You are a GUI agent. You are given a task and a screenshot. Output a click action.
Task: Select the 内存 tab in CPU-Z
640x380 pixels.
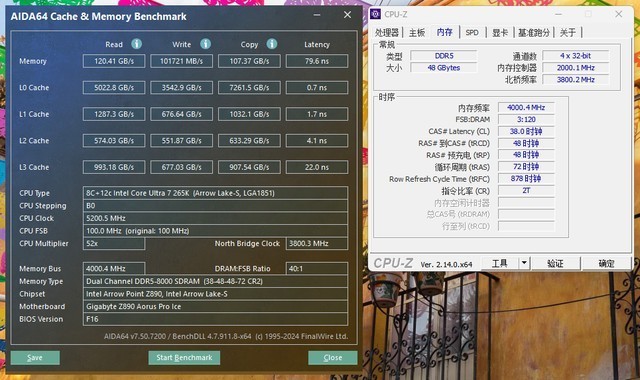(x=444, y=32)
